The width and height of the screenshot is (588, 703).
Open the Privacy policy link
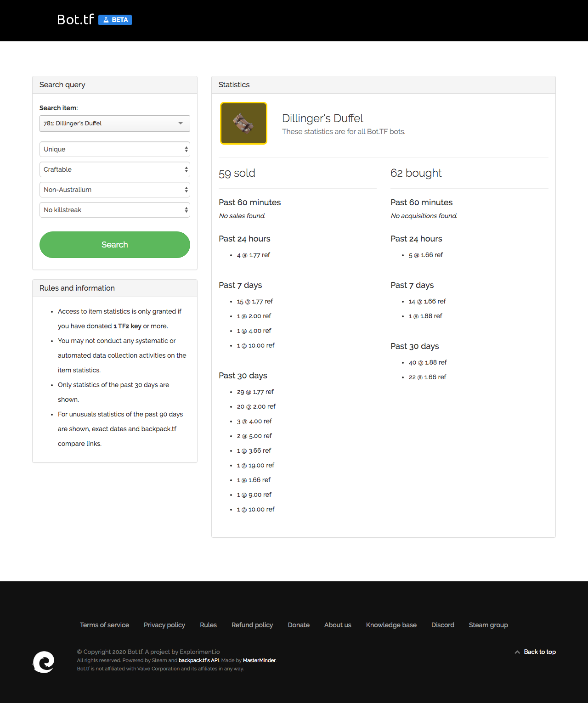(x=164, y=625)
